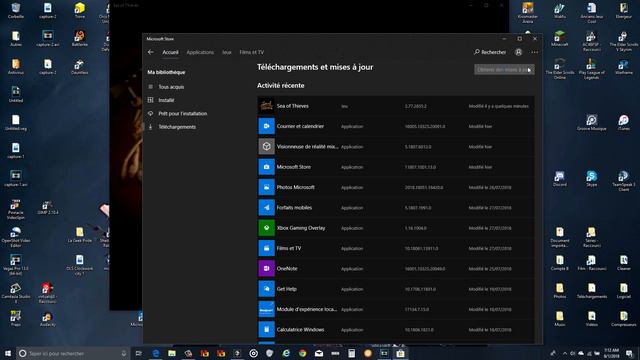The width and height of the screenshot is (640, 360).
Task: Select the Minecraft desktop shortcut
Action: [x=560, y=39]
